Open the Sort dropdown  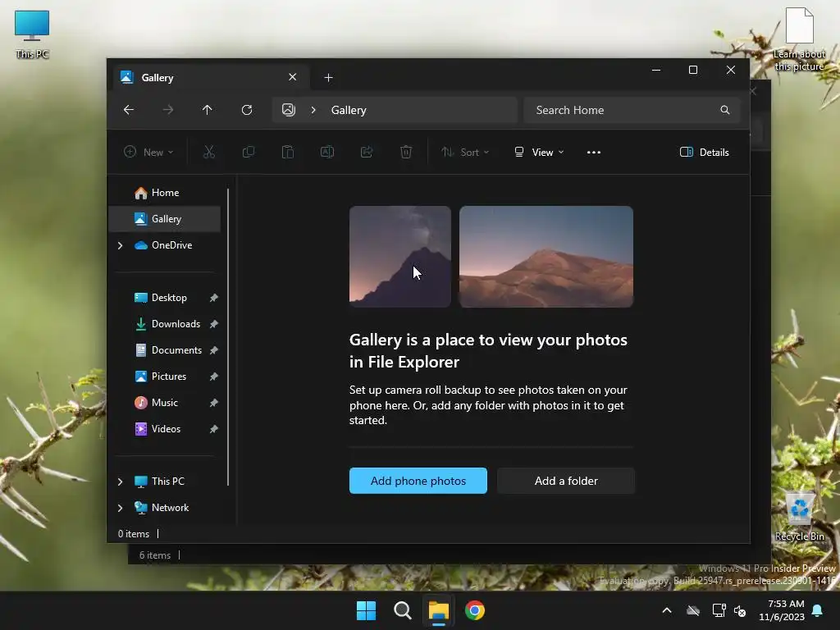click(x=465, y=152)
